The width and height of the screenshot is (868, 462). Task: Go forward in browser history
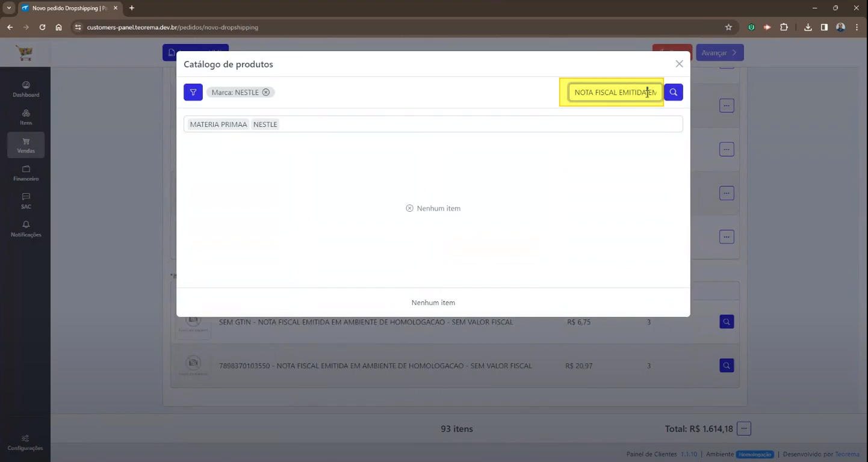(x=26, y=27)
